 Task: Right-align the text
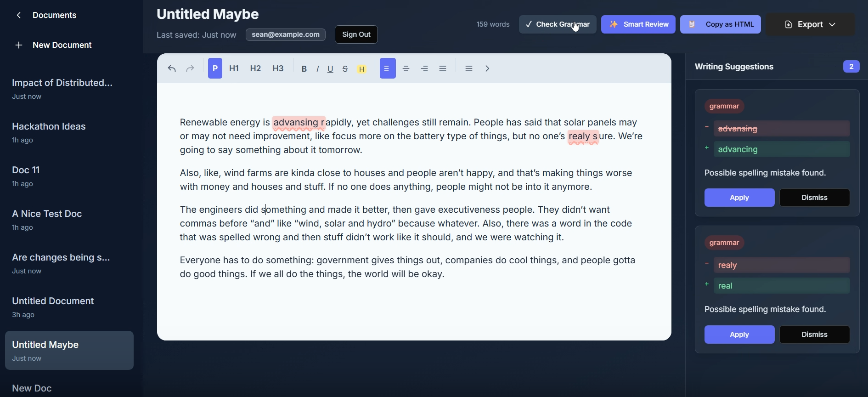[x=425, y=69]
